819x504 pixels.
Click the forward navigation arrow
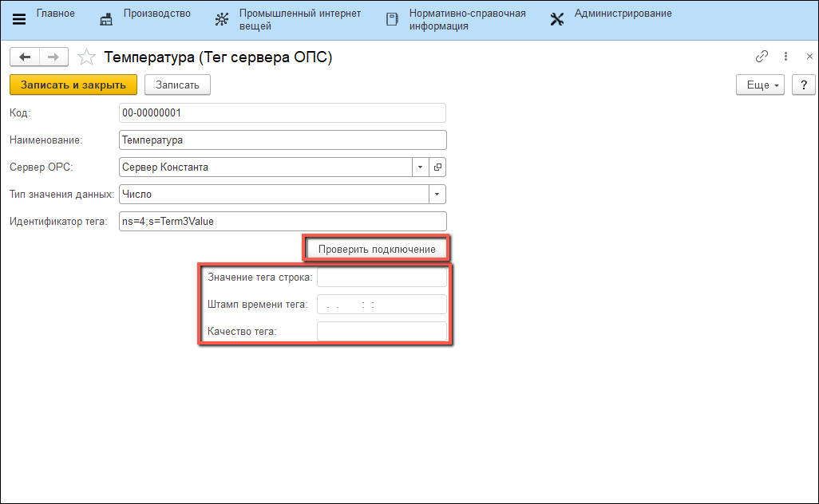click(53, 57)
